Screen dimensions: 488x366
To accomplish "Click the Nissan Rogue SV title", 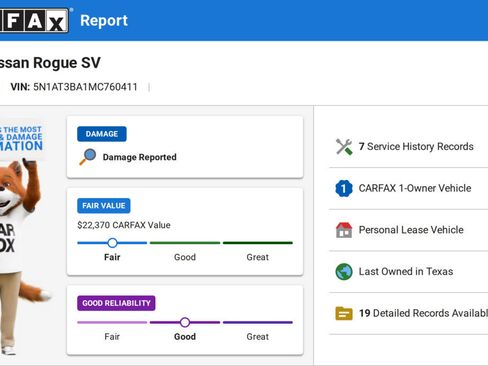I will (50, 63).
